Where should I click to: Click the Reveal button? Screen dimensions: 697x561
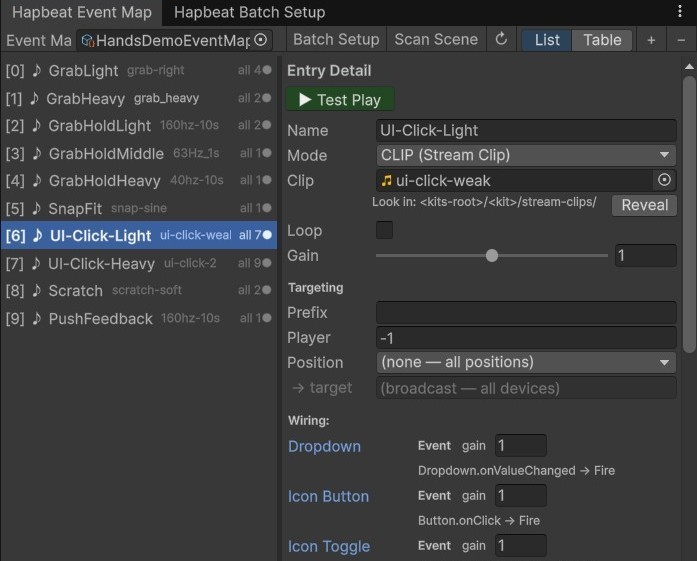(644, 205)
